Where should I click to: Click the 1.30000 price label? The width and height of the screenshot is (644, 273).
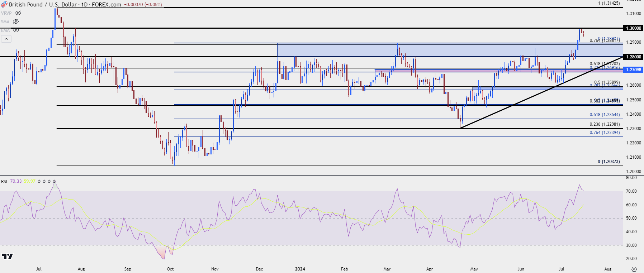click(x=634, y=28)
